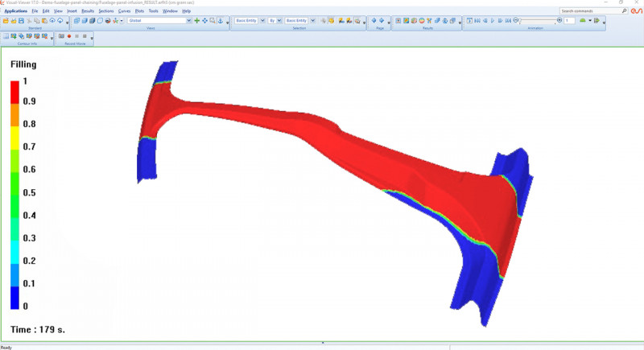644x350 pixels.
Task: Expand the Contour Info toolbar overflow arrow
Action: pos(52,38)
